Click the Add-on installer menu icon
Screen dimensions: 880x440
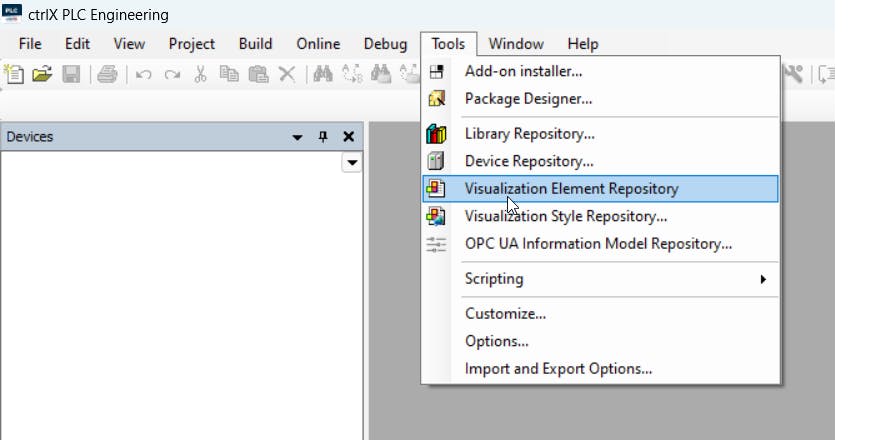[436, 71]
